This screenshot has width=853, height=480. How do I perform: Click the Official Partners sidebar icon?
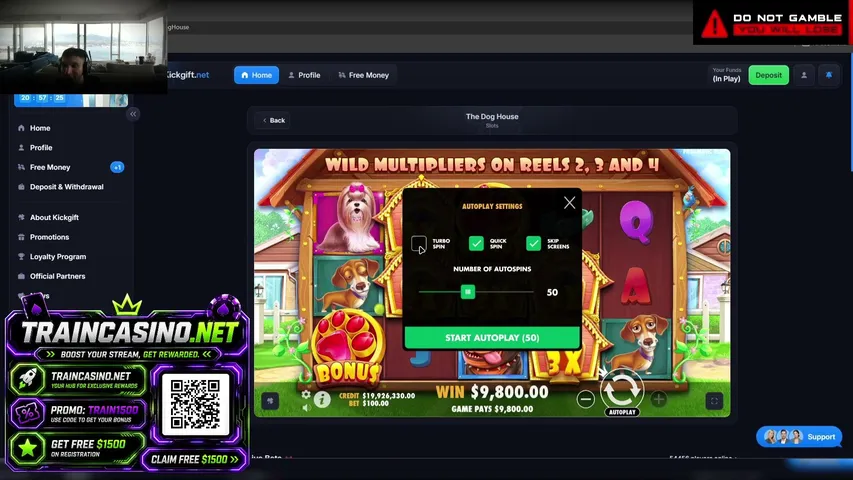pyautogui.click(x=21, y=276)
